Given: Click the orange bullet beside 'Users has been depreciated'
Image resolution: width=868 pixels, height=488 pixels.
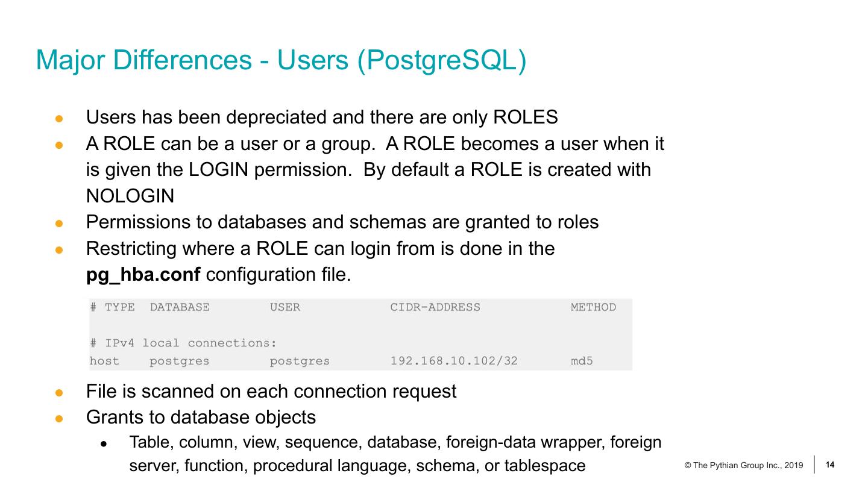Looking at the screenshot, I should (59, 119).
